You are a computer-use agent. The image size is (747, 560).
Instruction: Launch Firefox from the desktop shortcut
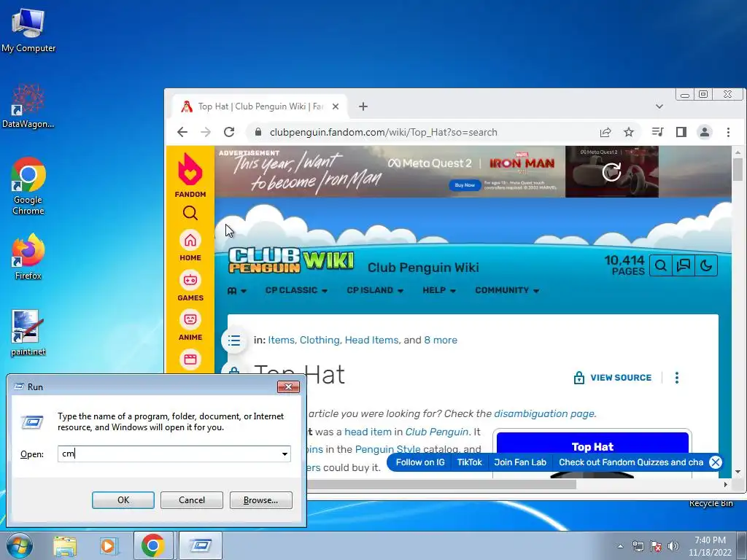tap(28, 257)
